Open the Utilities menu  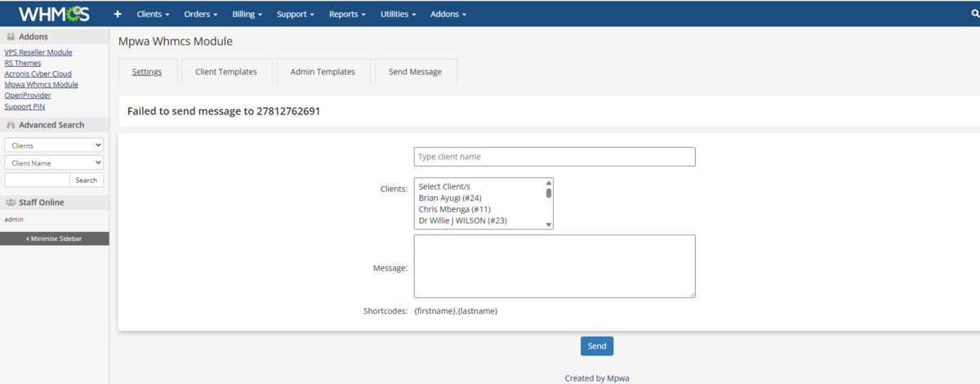(398, 14)
